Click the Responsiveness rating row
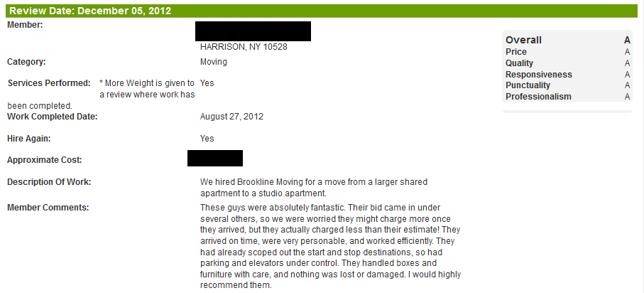The width and height of the screenshot is (644, 293). pos(567,75)
